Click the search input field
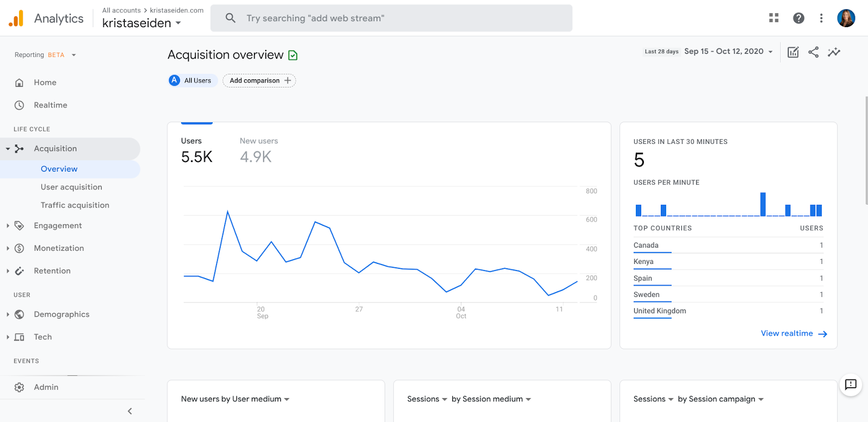Viewport: 868px width, 422px height. click(391, 18)
